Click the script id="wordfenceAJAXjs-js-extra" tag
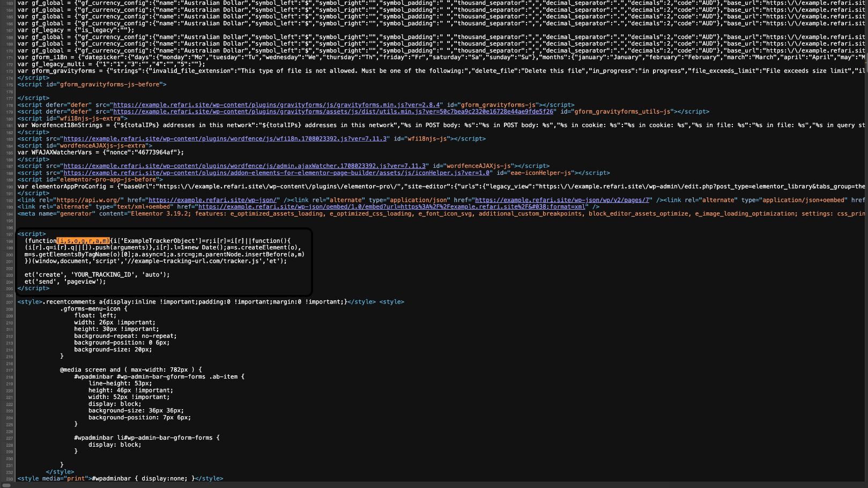 pyautogui.click(x=85, y=145)
